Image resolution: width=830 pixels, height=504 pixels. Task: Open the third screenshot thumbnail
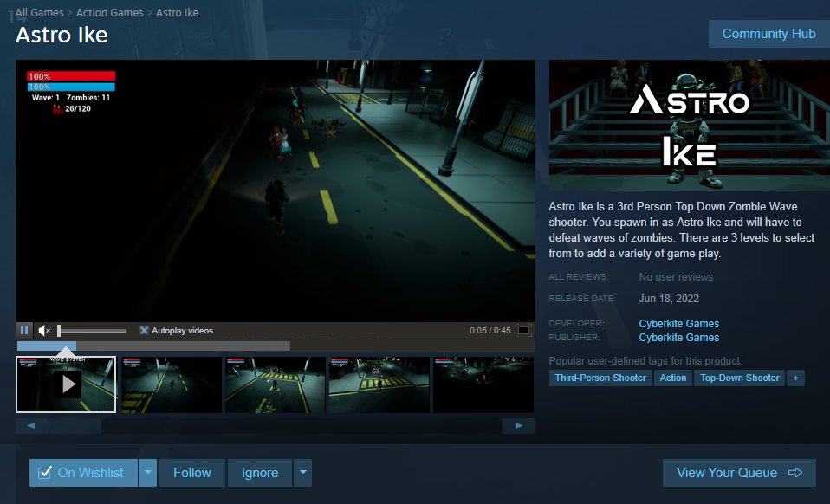click(275, 384)
